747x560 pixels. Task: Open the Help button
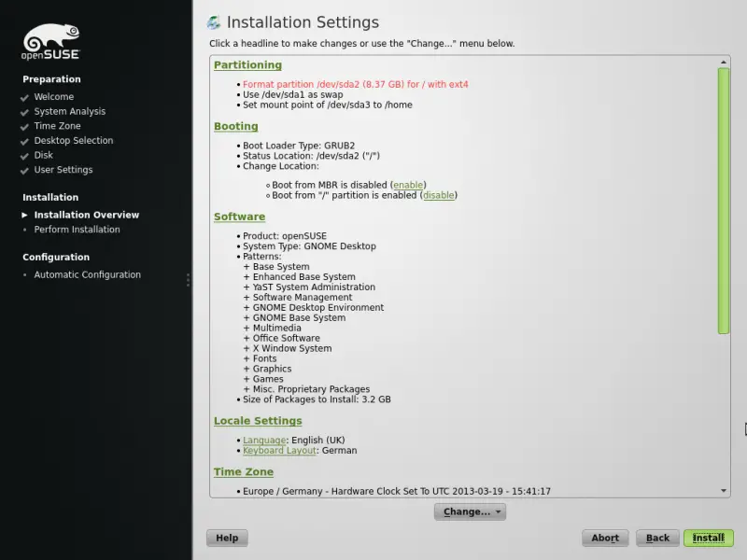[227, 538]
